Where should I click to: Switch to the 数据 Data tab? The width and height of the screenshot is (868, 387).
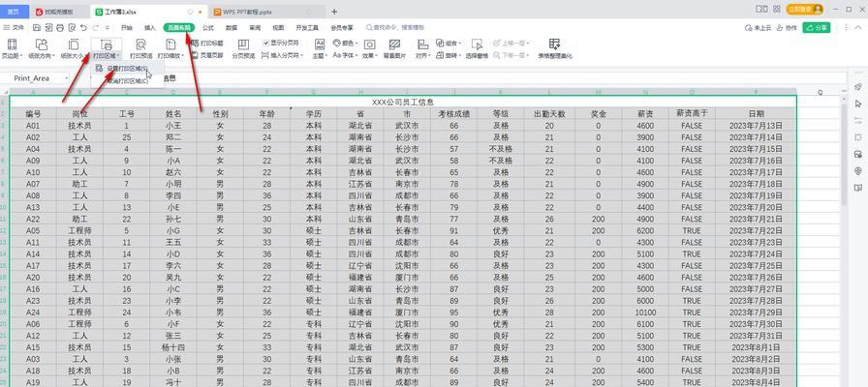(x=232, y=28)
